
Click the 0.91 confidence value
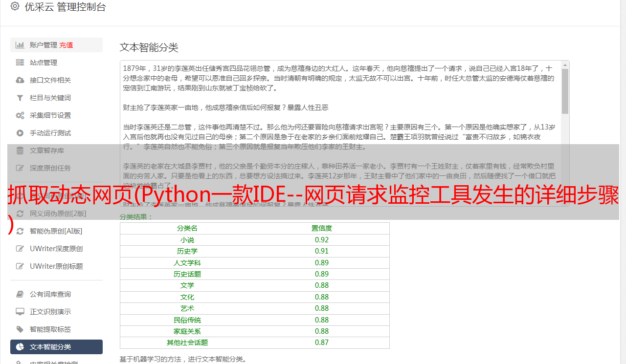tap(322, 251)
